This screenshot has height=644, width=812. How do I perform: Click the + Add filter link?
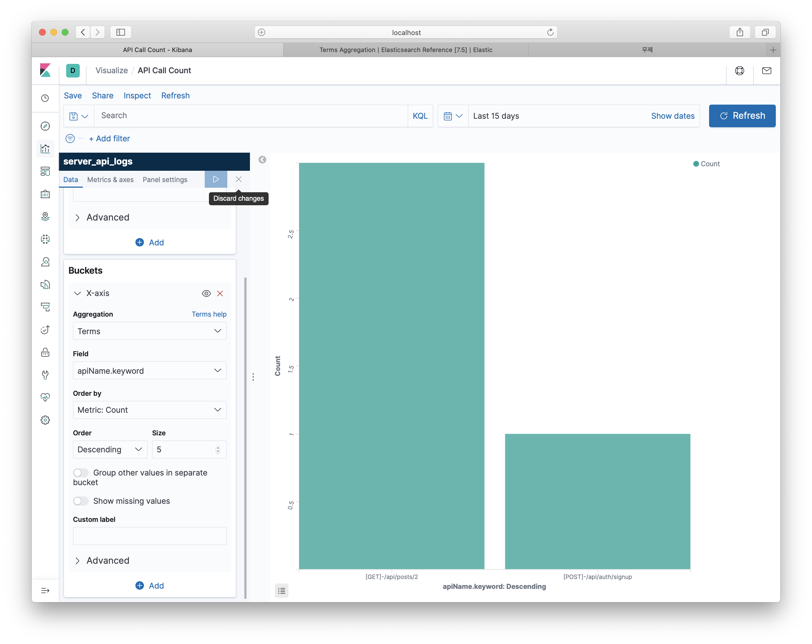coord(109,138)
